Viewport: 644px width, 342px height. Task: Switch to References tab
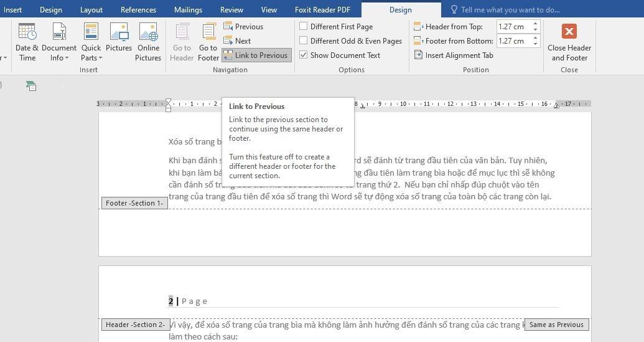pos(138,9)
